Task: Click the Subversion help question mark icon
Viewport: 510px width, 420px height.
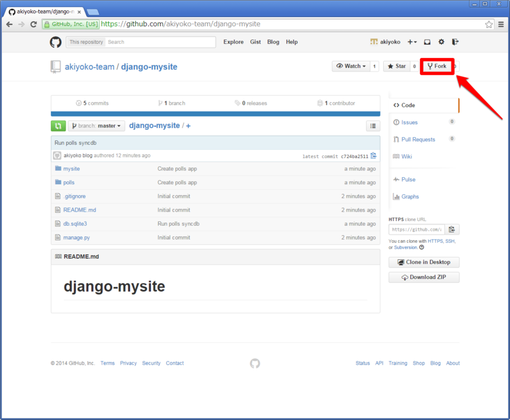Action: (x=421, y=247)
